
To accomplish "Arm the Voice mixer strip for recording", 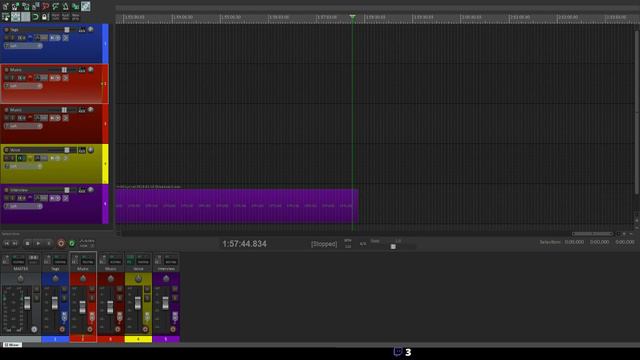I will 145,329.
